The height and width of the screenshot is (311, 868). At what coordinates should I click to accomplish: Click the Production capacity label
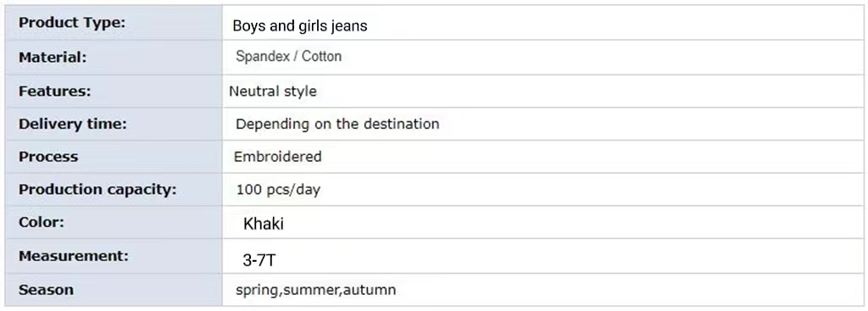tap(97, 190)
